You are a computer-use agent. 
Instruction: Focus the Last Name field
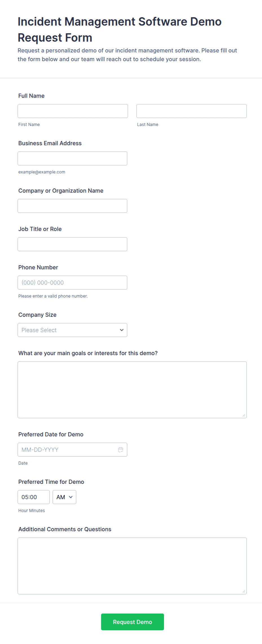pyautogui.click(x=192, y=111)
